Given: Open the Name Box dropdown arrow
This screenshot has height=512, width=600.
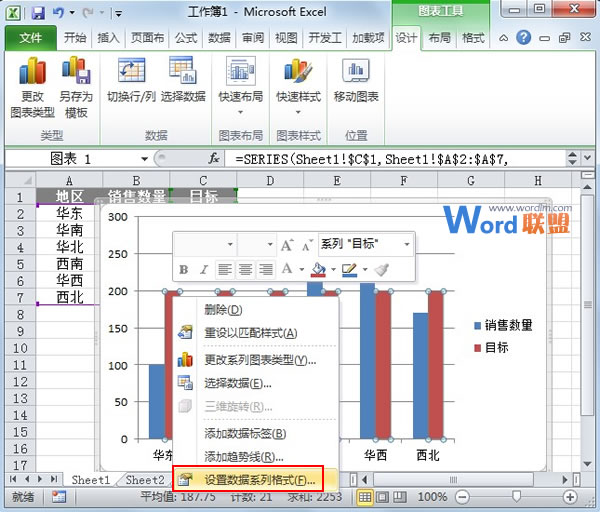Looking at the screenshot, I should click(144, 158).
